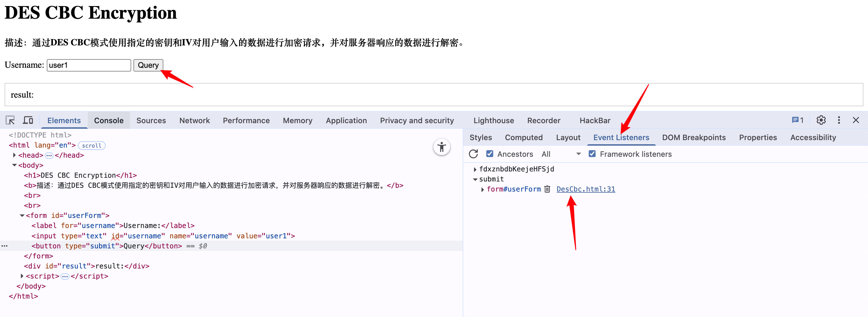This screenshot has width=868, height=317.
Task: Click the DES CBC Encryption page heading
Action: click(x=91, y=13)
